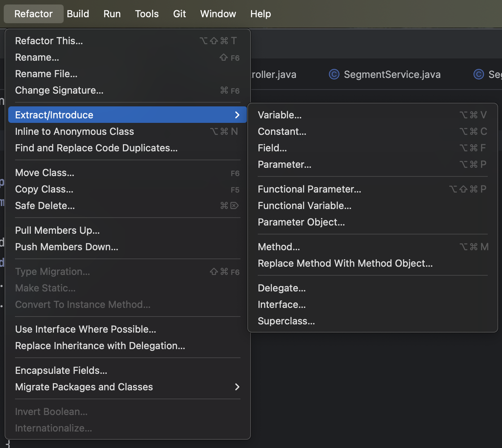This screenshot has width=502, height=448.
Task: Choose Superclass... extract option
Action: [372, 321]
